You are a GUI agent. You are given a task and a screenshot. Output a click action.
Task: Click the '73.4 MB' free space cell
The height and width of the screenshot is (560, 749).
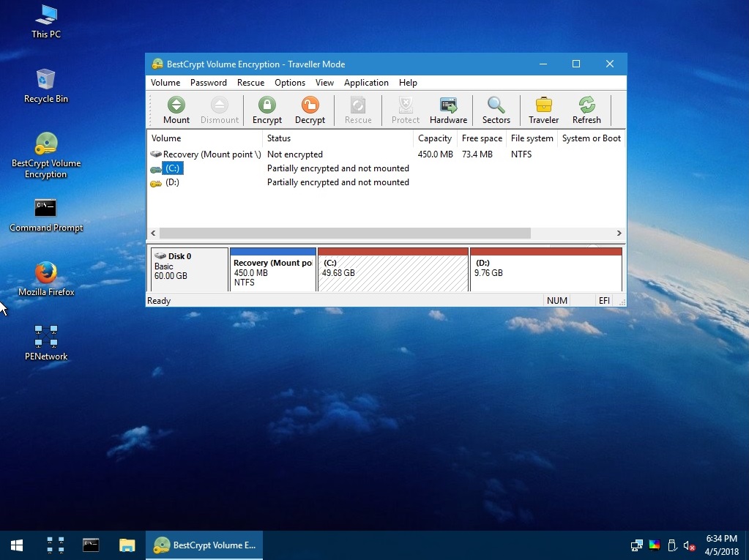pyautogui.click(x=477, y=154)
